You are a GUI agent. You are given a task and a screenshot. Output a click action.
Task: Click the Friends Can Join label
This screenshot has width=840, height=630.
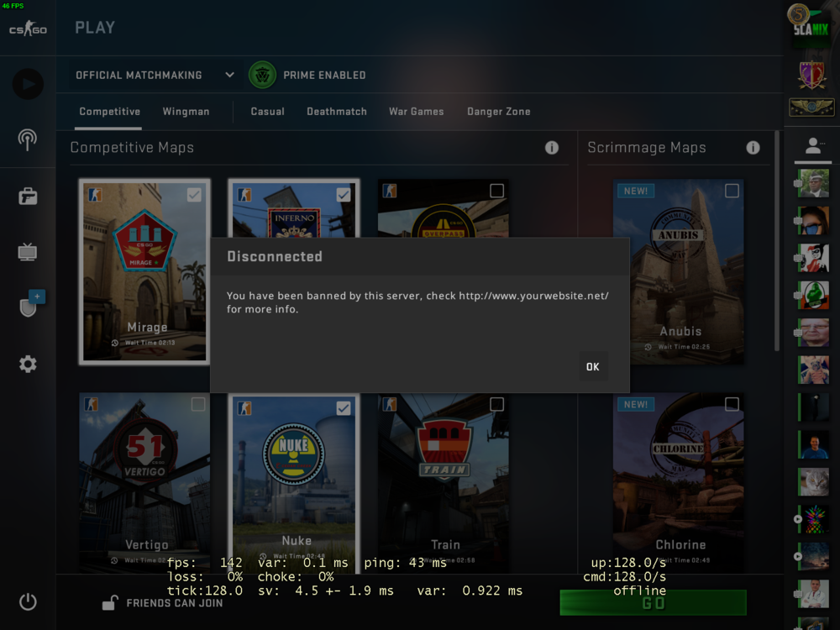click(174, 603)
